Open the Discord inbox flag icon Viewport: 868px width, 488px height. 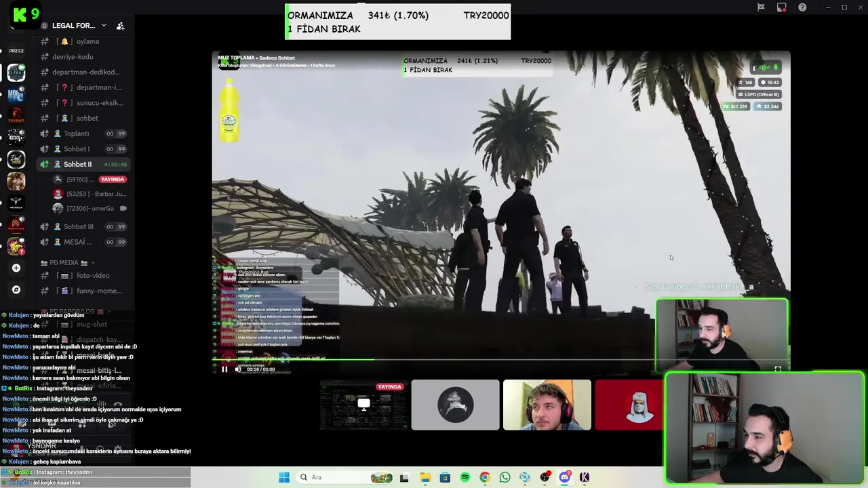761,7
